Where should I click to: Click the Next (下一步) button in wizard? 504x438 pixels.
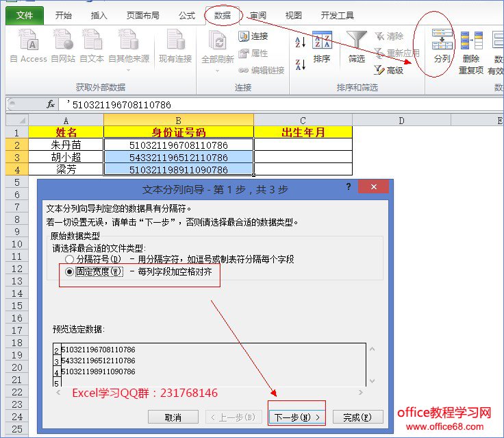click(297, 417)
